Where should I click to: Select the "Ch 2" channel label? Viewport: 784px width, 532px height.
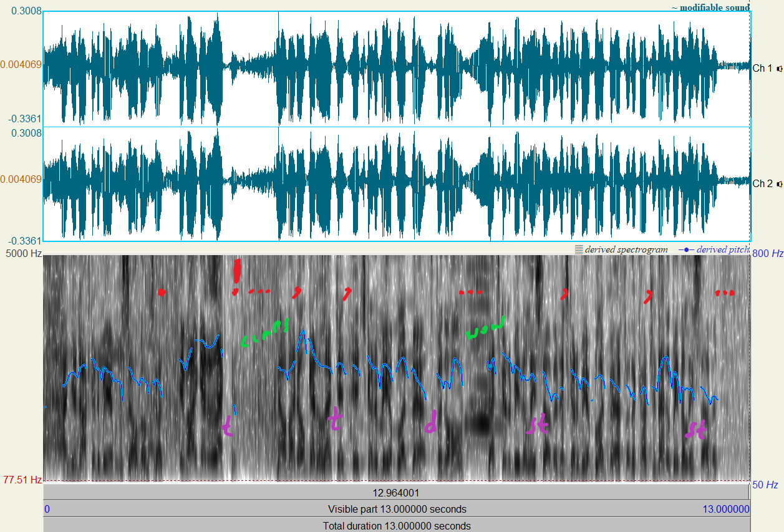click(x=763, y=183)
